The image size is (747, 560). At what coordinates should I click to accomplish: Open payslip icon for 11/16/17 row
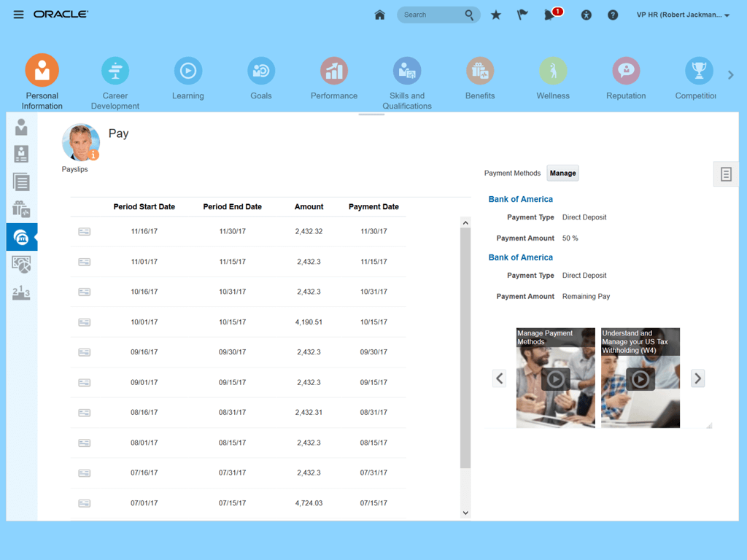click(85, 231)
